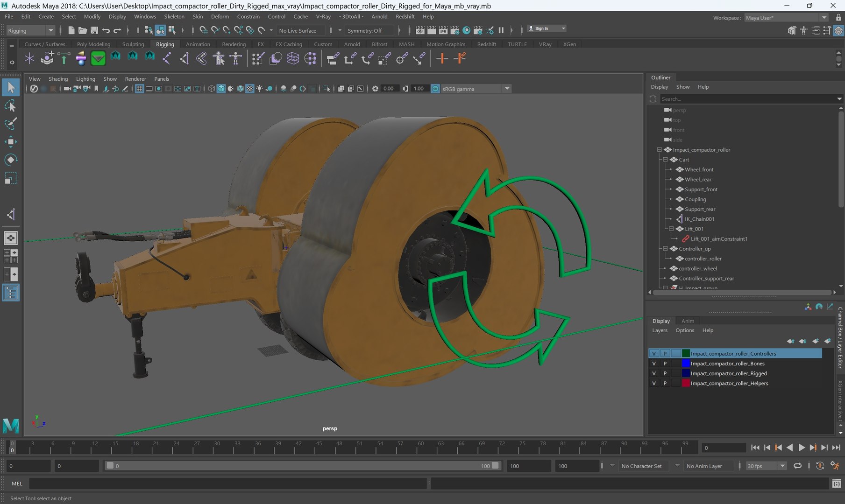Open the 30 fps frame rate dropdown
This screenshot has width=845, height=504.
coord(766,466)
